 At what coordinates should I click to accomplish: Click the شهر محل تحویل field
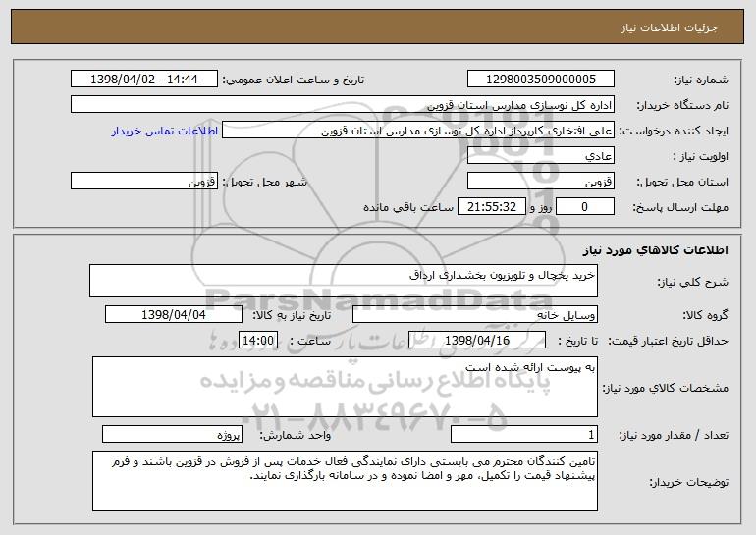[144, 181]
